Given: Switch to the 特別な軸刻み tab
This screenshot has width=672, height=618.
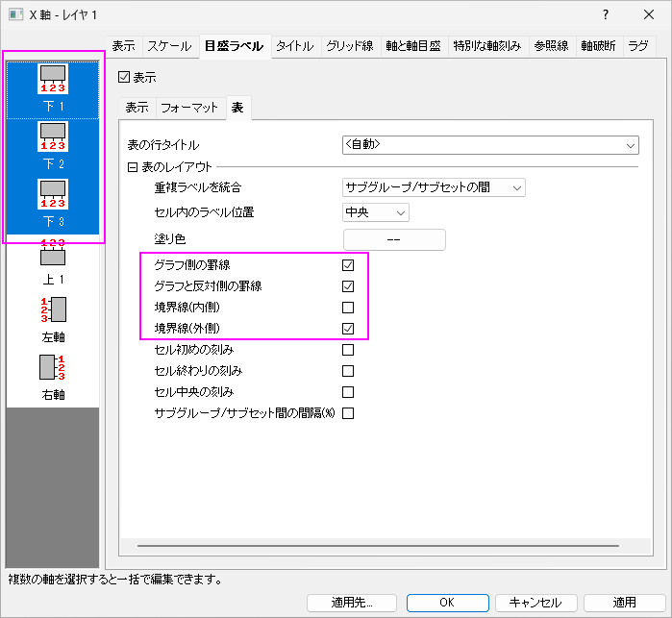Looking at the screenshot, I should [x=487, y=46].
